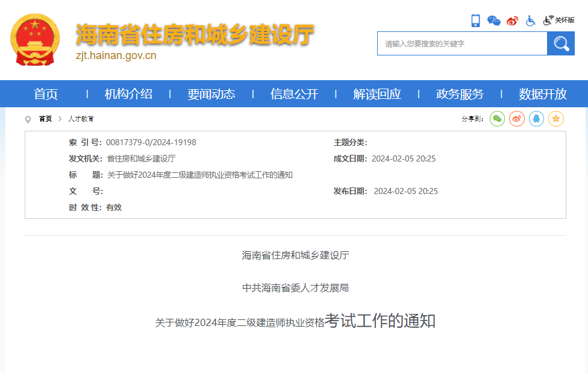
Task: Open the 数据开放 navigation menu
Action: coord(541,94)
